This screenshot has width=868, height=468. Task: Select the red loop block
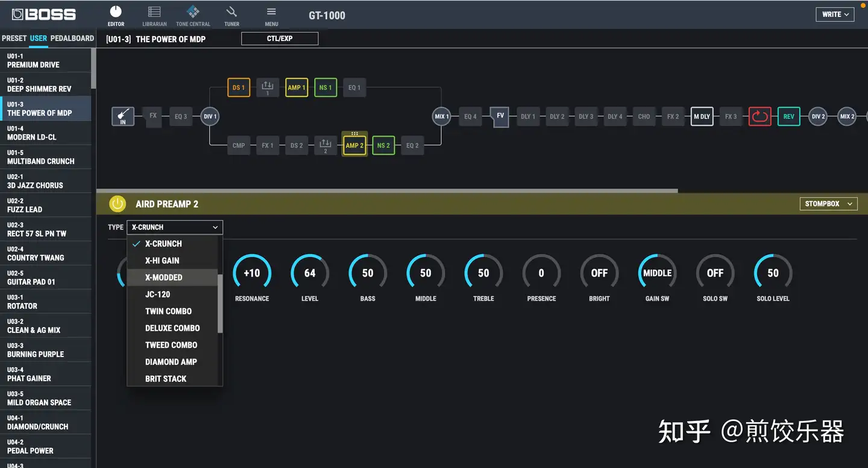(759, 116)
